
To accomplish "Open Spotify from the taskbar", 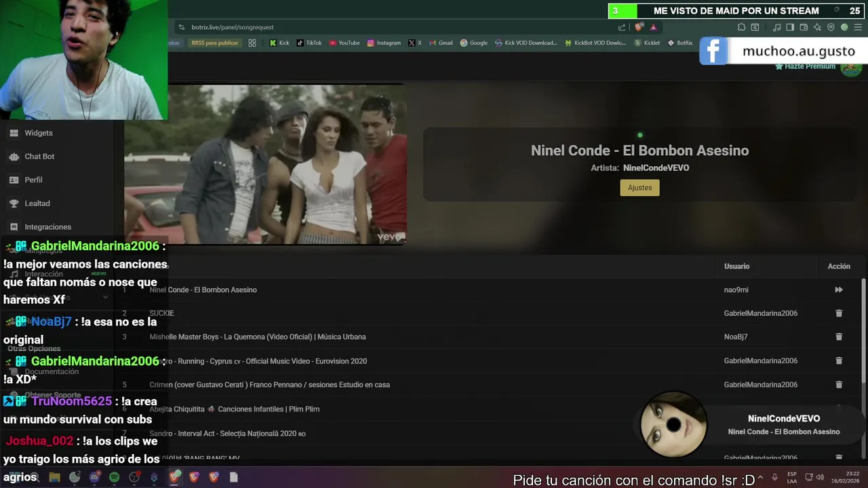I will (x=114, y=477).
